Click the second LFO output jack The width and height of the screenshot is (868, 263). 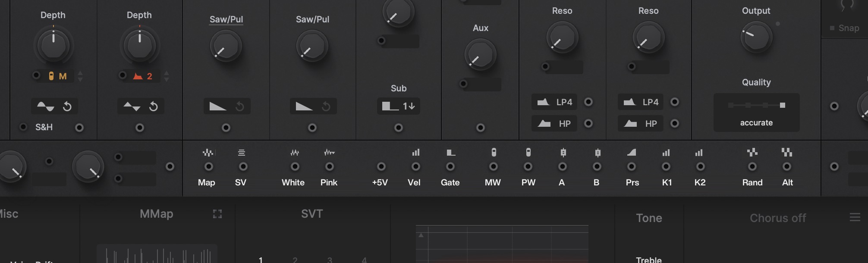click(x=140, y=128)
